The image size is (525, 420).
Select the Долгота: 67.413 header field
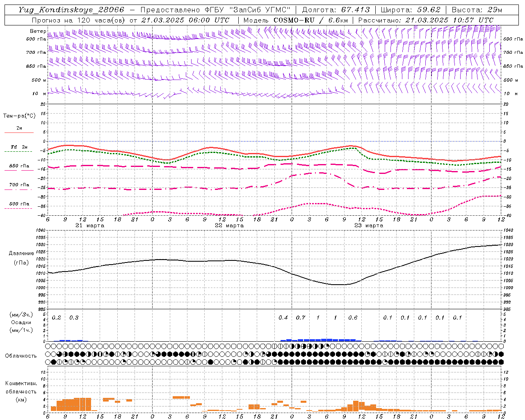pos(336,10)
